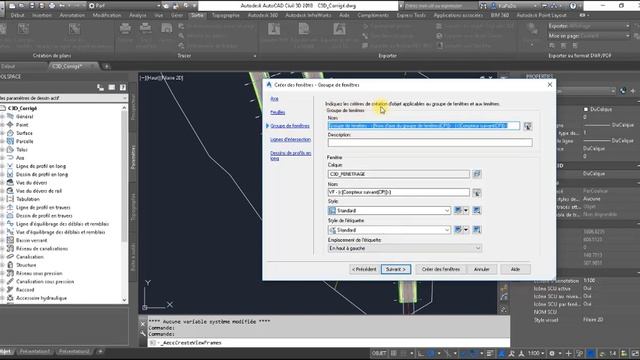
Task: Open name template editor for Groupe de fenêtres
Action: (x=528, y=126)
